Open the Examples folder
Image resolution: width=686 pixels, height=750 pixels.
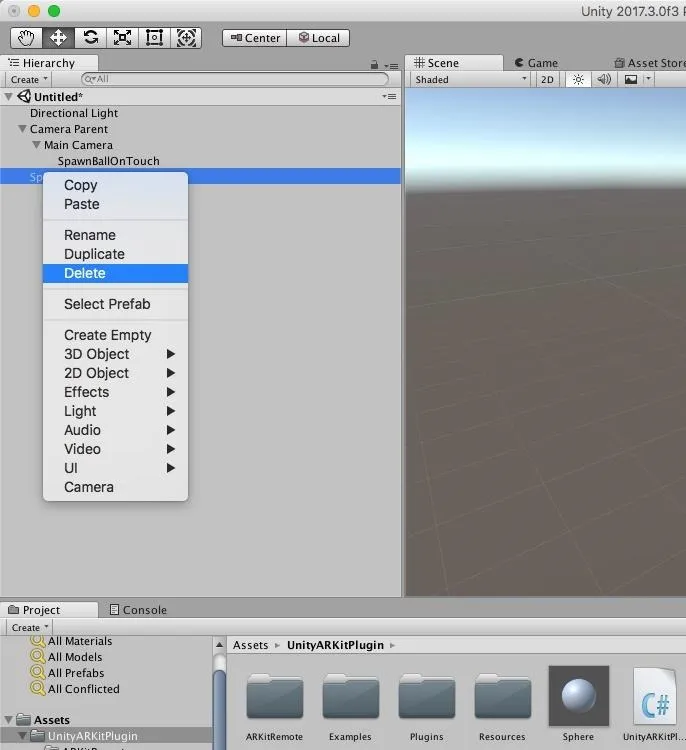pos(350,707)
